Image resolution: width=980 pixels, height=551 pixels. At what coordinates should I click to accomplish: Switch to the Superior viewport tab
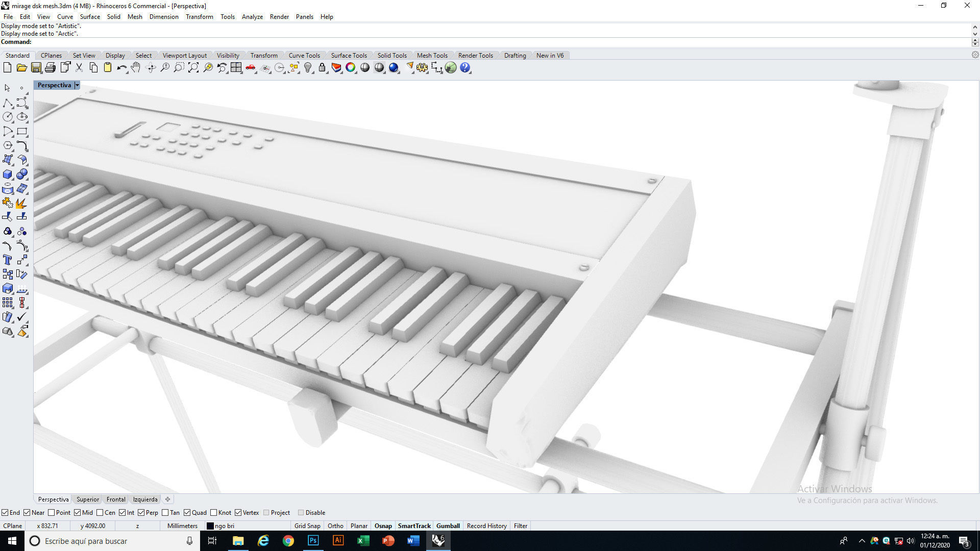(88, 499)
